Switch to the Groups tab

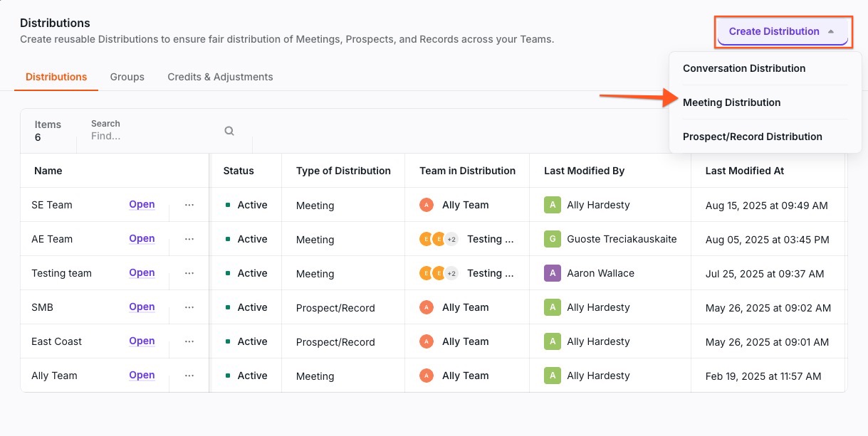click(127, 76)
